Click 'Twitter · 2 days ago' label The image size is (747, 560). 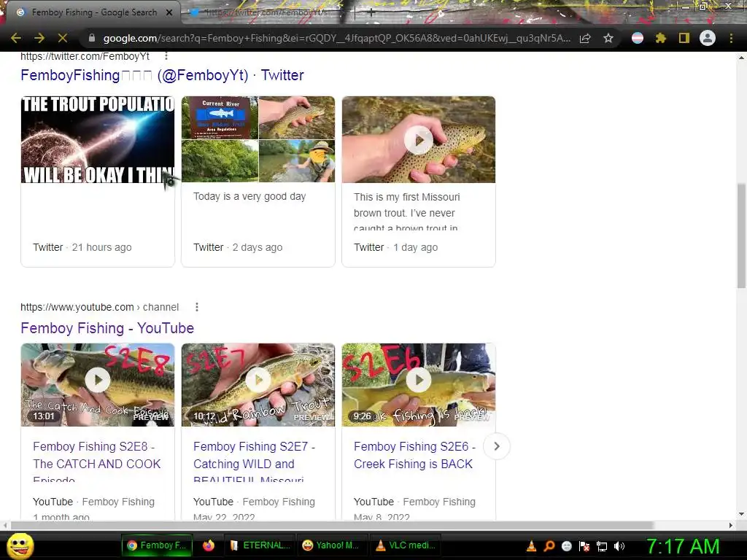(x=238, y=247)
